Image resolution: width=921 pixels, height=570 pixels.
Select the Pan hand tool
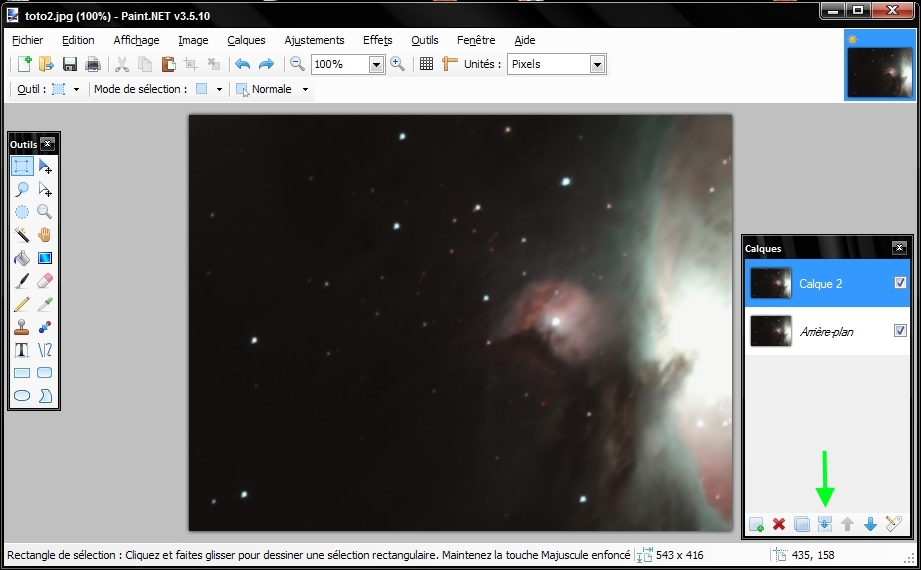[x=45, y=235]
